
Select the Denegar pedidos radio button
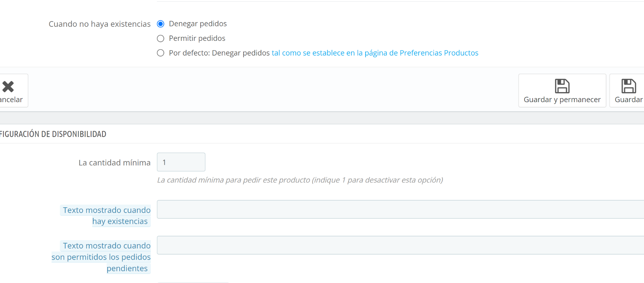(x=161, y=24)
